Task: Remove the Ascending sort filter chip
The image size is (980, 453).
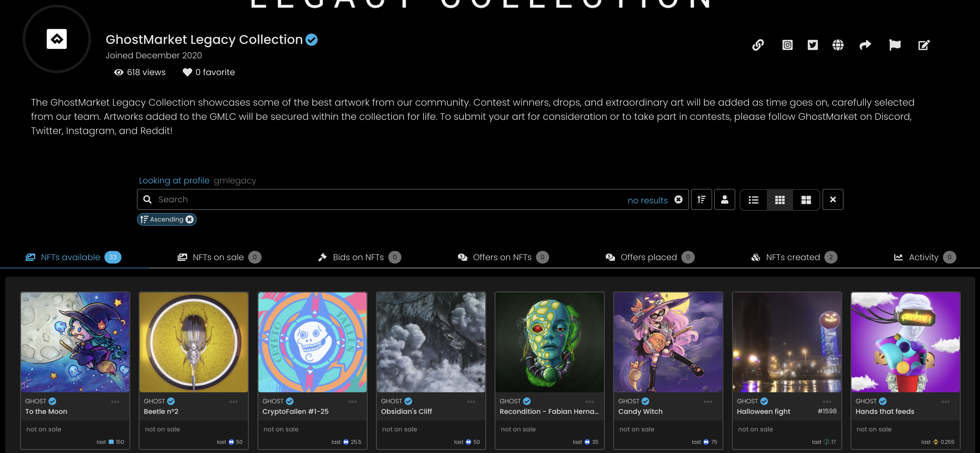Action: point(190,219)
